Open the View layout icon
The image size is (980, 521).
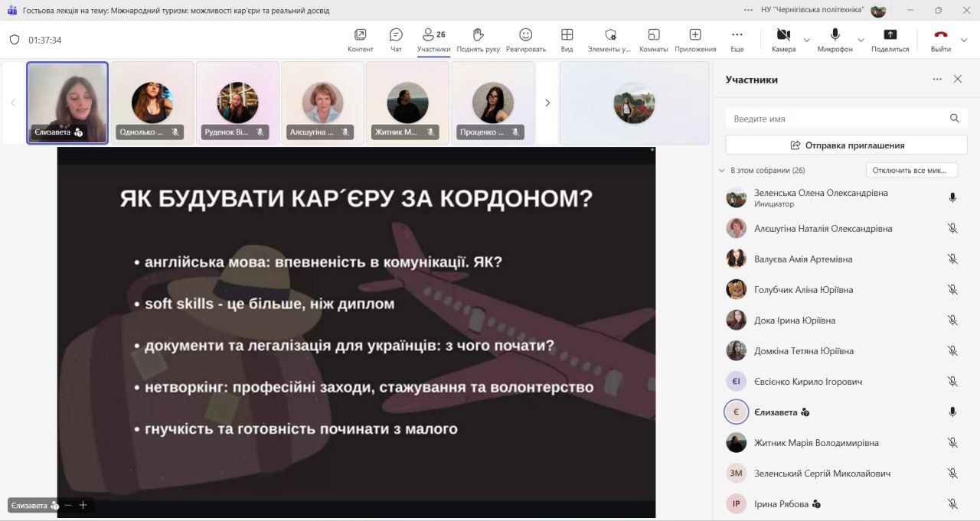pos(567,35)
